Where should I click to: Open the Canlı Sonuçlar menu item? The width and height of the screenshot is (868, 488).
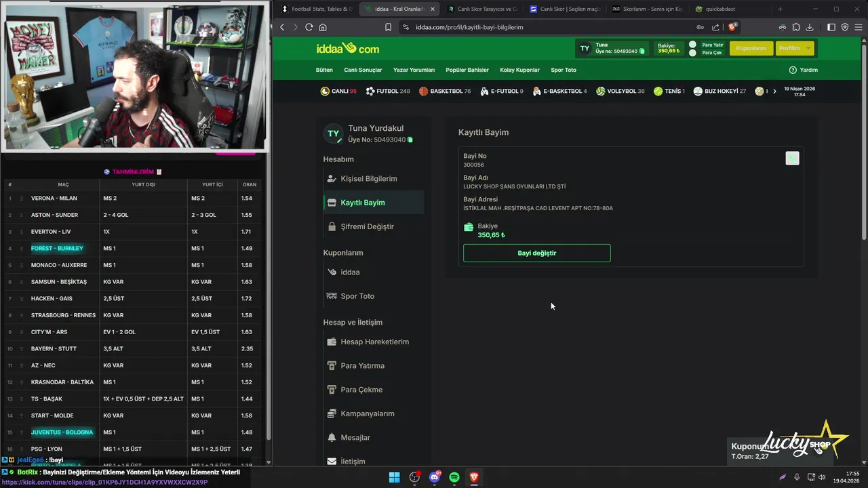tap(363, 70)
